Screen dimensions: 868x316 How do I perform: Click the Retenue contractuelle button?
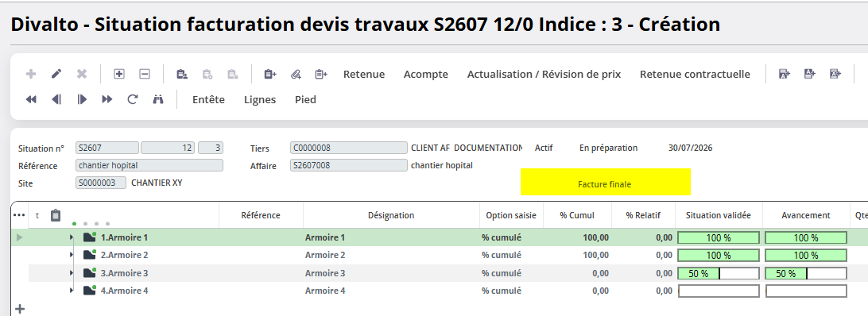695,74
